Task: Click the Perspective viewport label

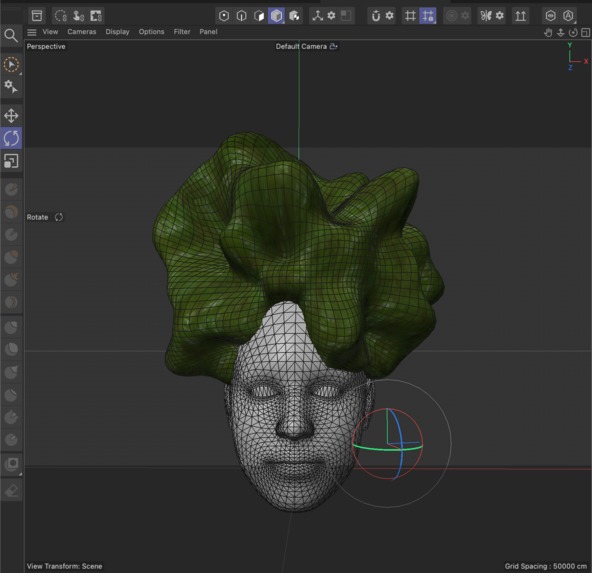Action: [46, 46]
